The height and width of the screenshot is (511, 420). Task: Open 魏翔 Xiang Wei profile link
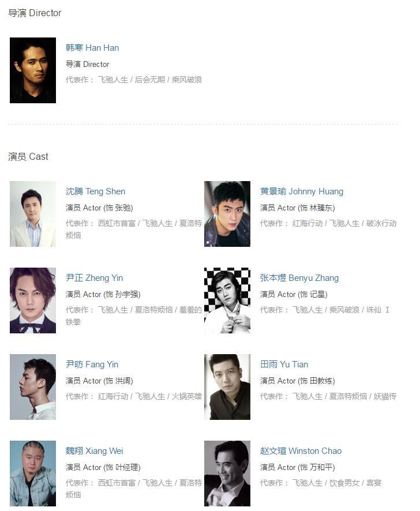tap(95, 451)
